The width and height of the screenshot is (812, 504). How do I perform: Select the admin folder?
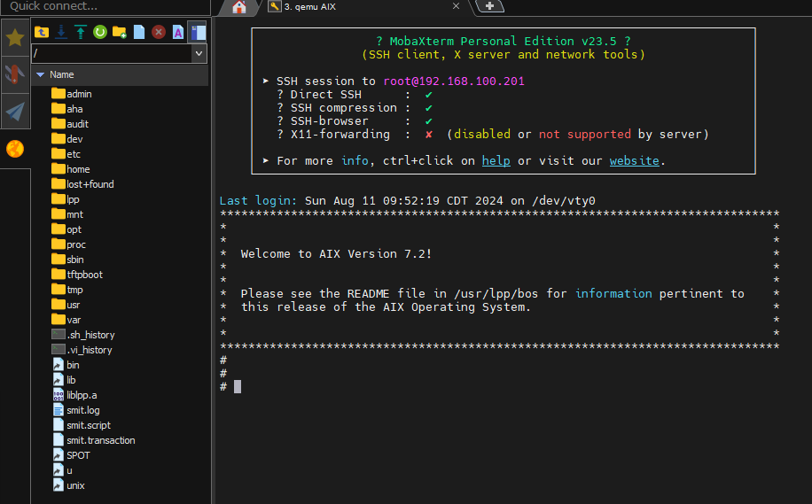(72, 94)
